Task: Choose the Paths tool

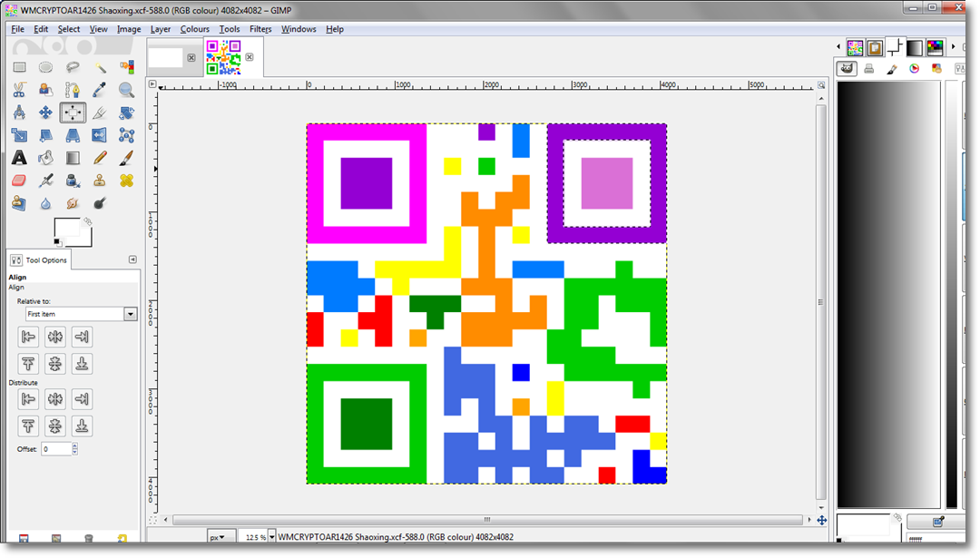Action: click(73, 90)
